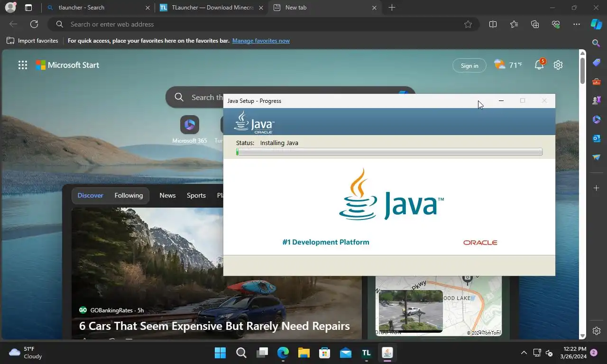Open the Java installer taskbar icon
This screenshot has width=607, height=364.
(387, 353)
